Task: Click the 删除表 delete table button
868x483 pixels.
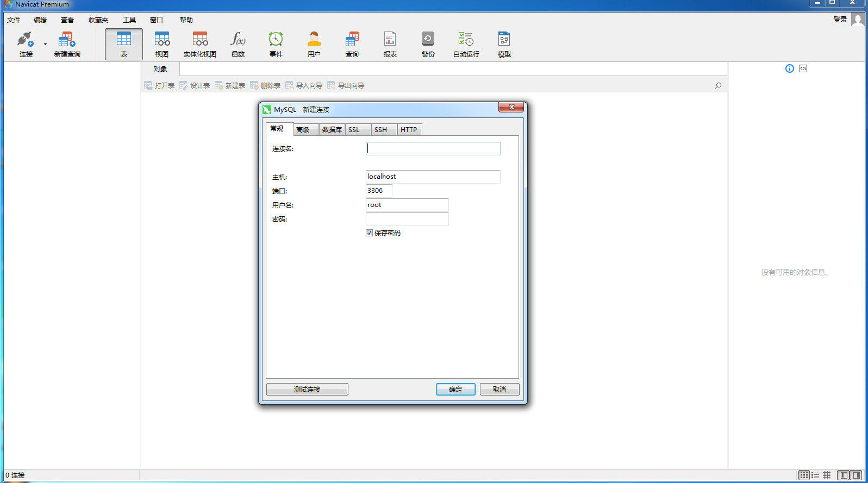Action: (x=265, y=85)
